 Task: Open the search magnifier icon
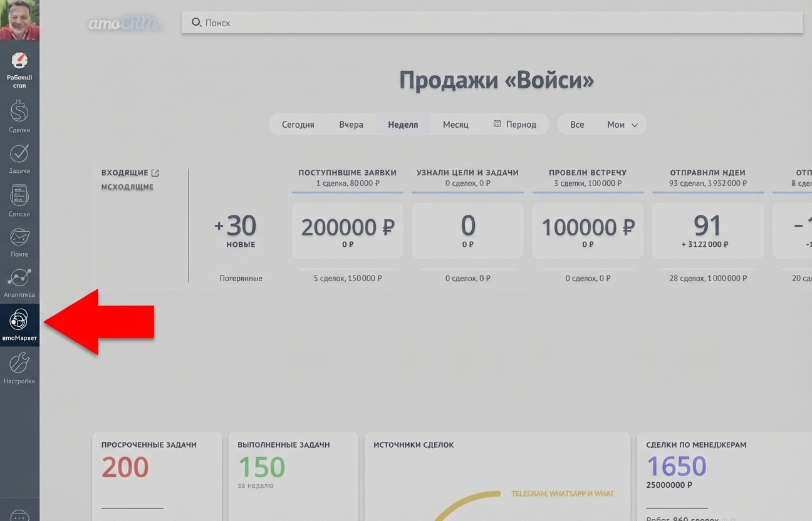point(197,23)
